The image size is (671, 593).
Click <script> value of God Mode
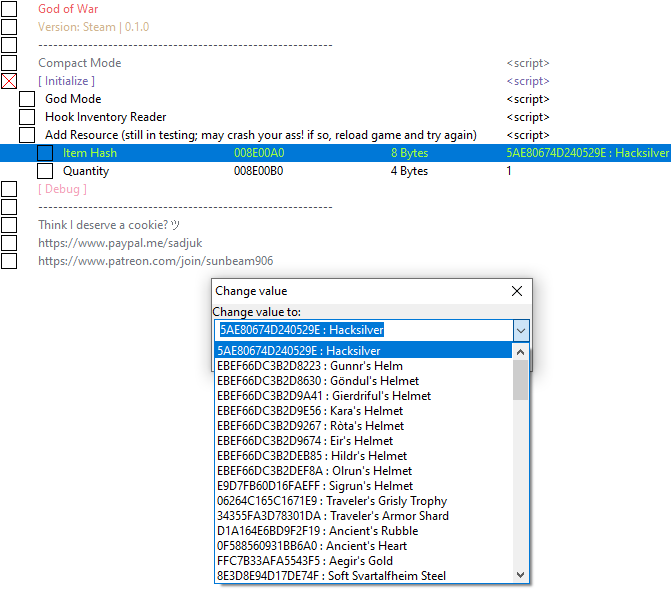coord(528,99)
